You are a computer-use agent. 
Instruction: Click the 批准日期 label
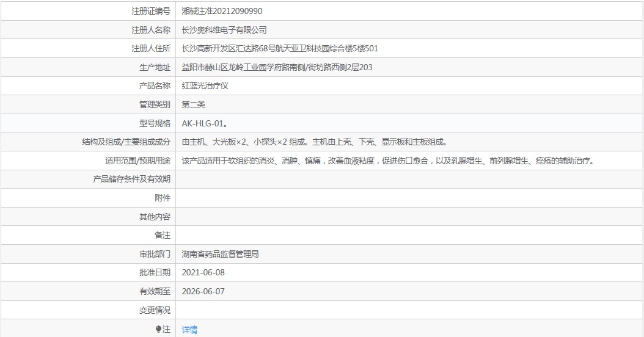(155, 272)
